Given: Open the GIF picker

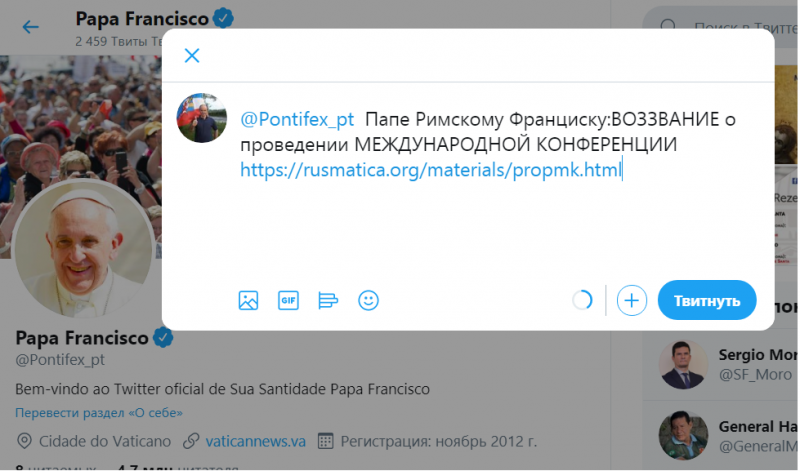Looking at the screenshot, I should coord(288,301).
